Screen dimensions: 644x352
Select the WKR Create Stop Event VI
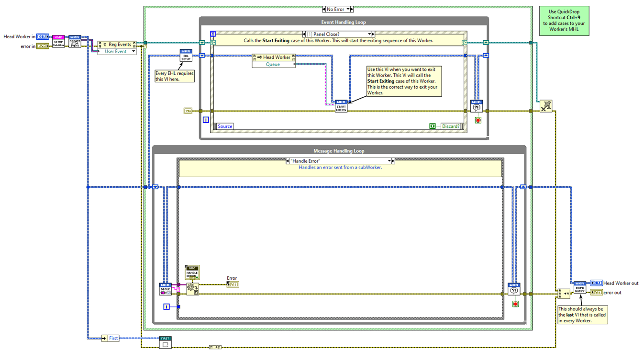75,41
